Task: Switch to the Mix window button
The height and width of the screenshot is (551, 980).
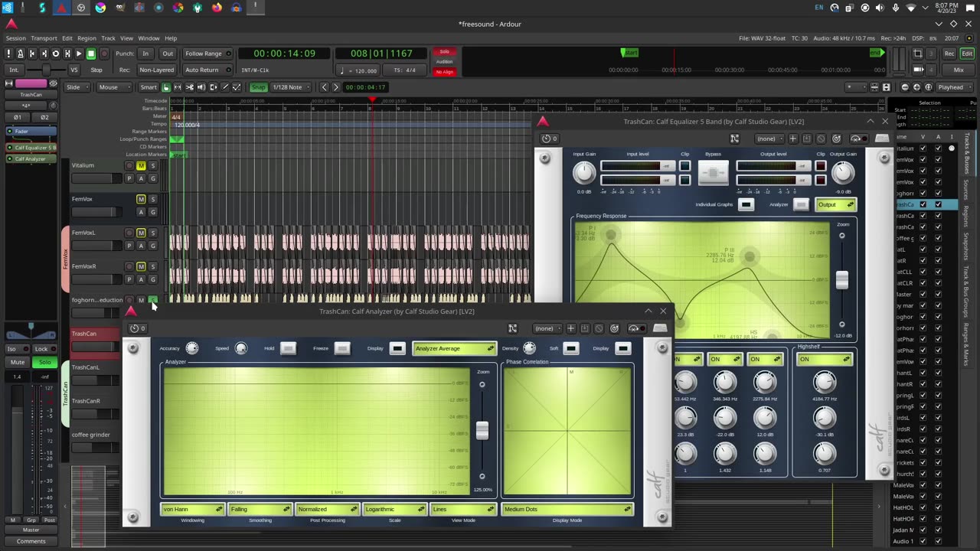Action: tap(959, 70)
